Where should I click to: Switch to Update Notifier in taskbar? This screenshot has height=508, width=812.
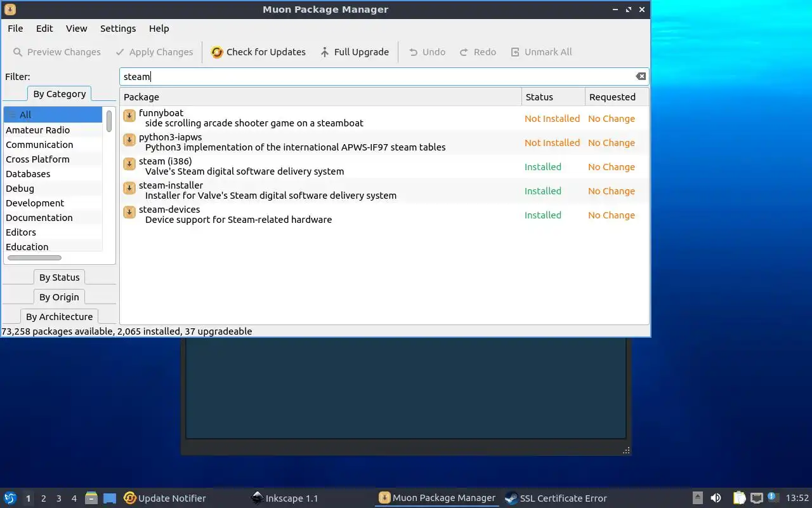(x=165, y=498)
